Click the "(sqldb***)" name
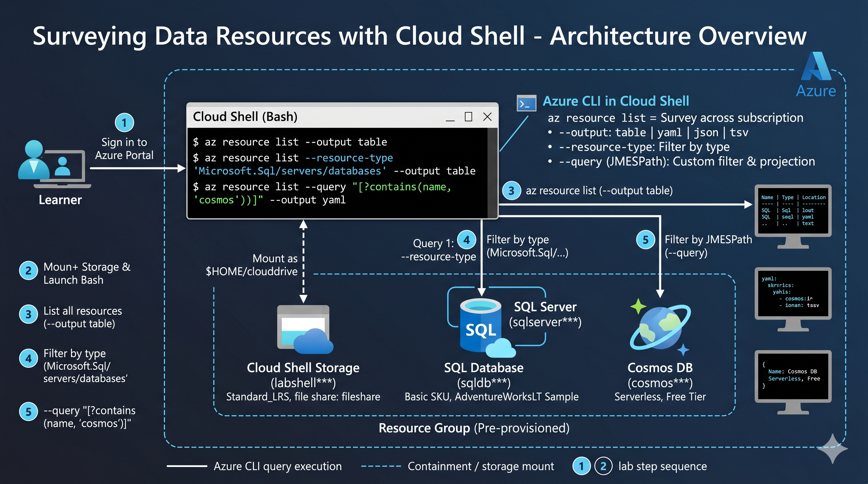The width and height of the screenshot is (868, 484). tap(484, 383)
